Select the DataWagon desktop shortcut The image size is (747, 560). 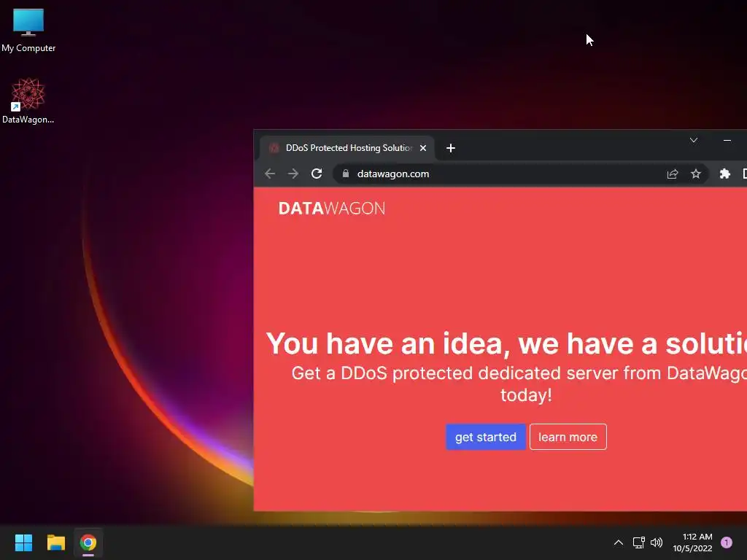pos(28,101)
